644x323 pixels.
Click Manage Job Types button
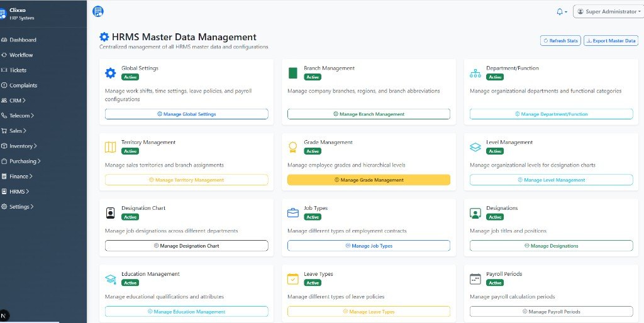coord(369,246)
